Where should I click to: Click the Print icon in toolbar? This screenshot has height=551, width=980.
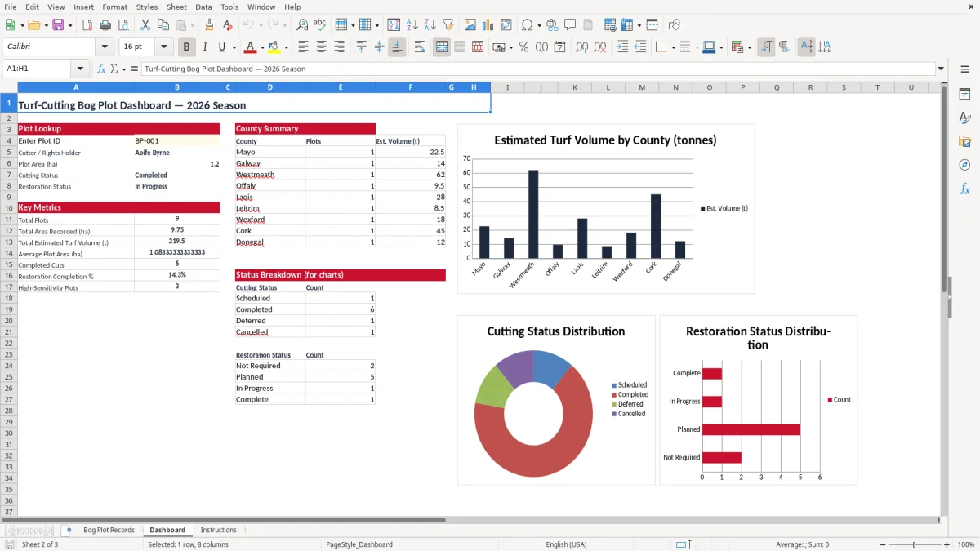(x=105, y=25)
